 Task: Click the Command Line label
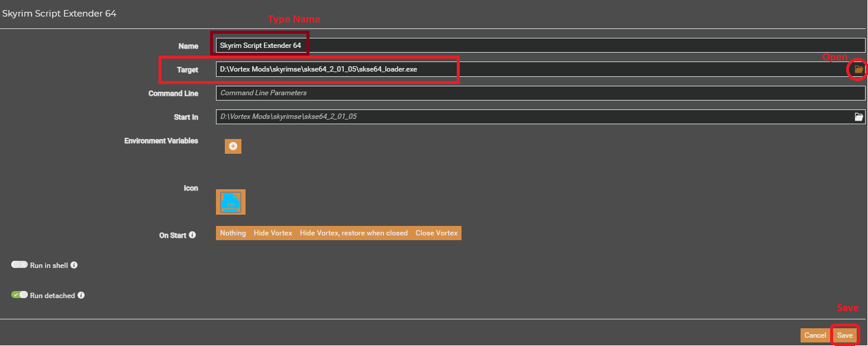pos(173,93)
